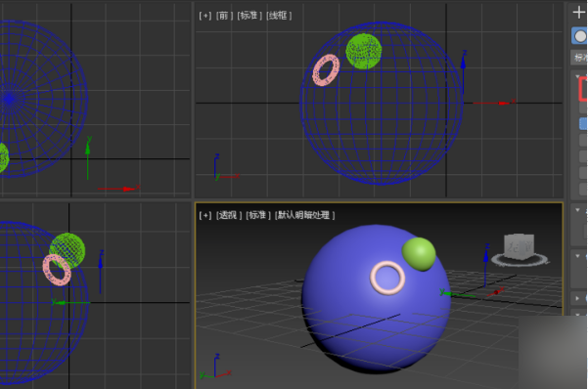Image resolution: width=588 pixels, height=389 pixels.
Task: Expand the collapsed rollout with right-pointing arrow
Action: pyautogui.click(x=577, y=298)
